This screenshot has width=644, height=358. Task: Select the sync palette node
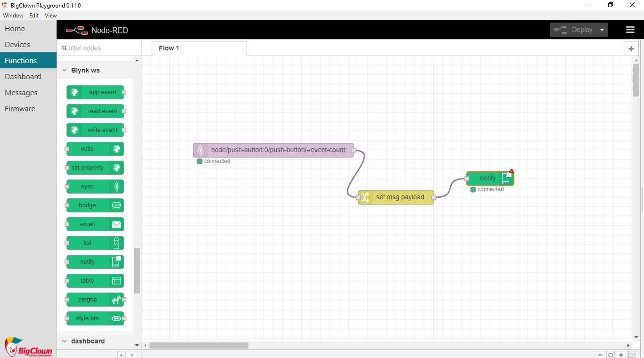coord(95,187)
